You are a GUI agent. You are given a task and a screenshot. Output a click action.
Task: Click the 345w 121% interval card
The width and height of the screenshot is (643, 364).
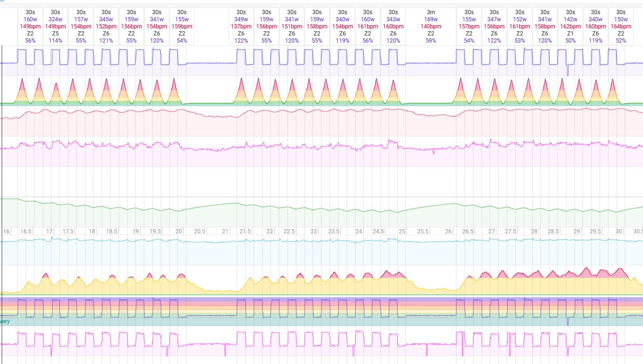pyautogui.click(x=106, y=26)
